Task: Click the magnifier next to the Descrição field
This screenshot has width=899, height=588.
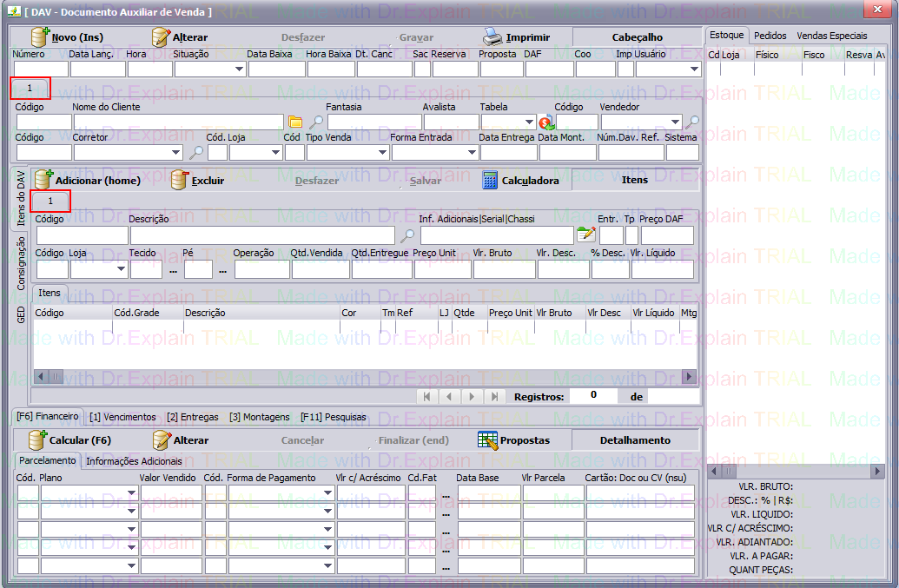Action: click(x=407, y=235)
